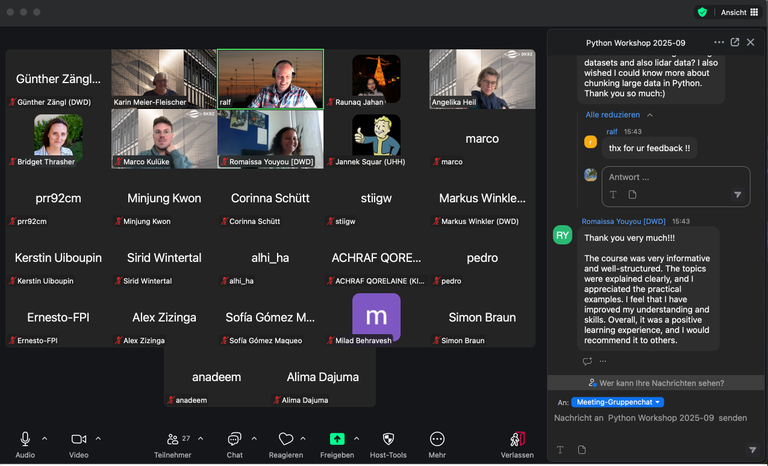Open the Mehr options menu
This screenshot has height=466, width=768.
pos(437,439)
